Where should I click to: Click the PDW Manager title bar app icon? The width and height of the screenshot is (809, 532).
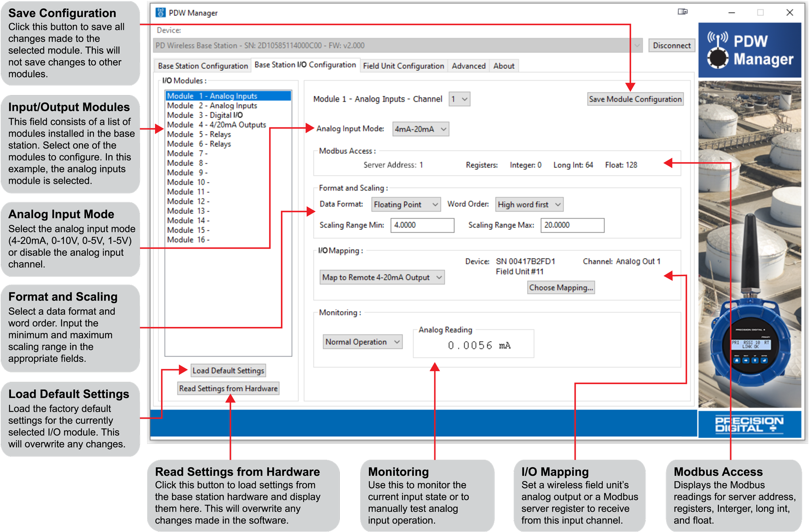point(160,13)
